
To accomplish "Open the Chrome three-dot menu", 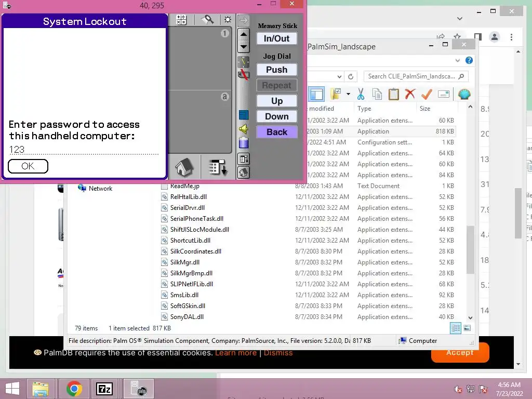I will point(511,37).
